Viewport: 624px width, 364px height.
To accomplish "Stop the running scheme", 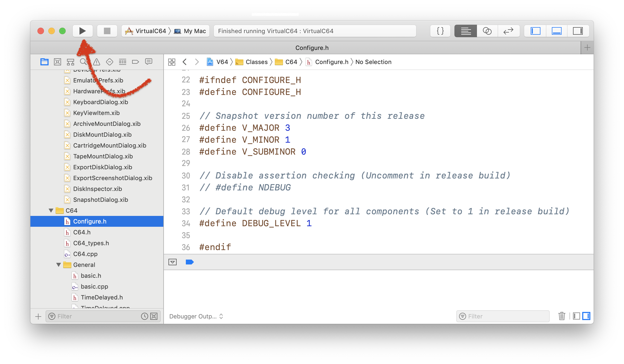I will click(107, 31).
